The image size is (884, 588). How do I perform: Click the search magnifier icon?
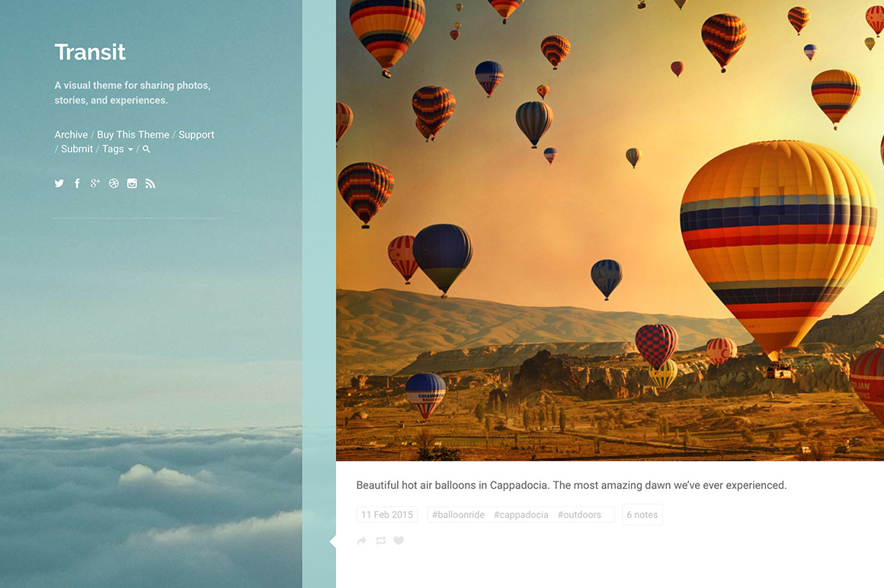coord(146,149)
